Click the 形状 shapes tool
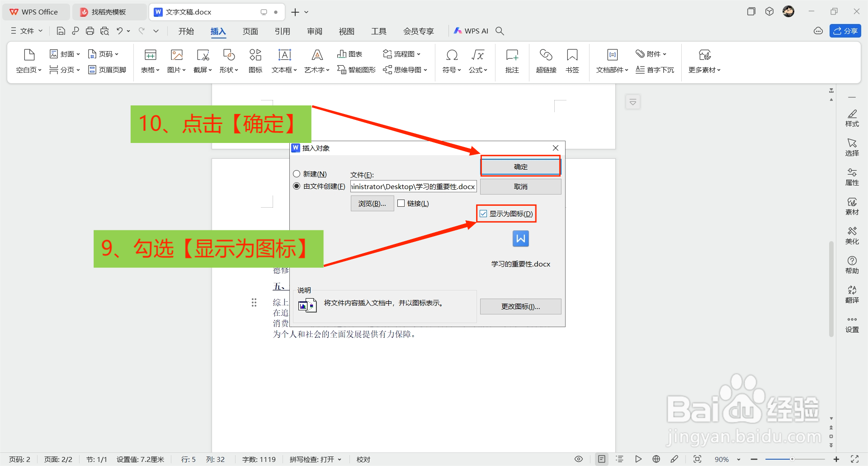 click(229, 61)
